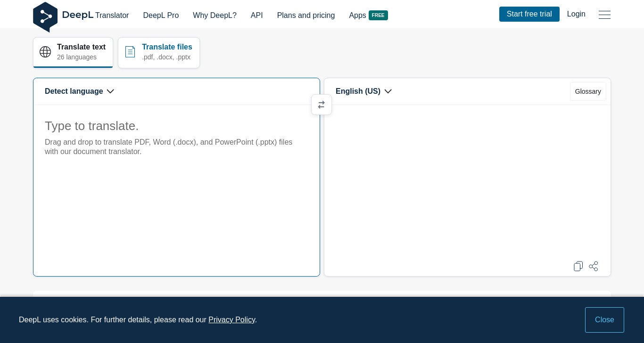Open the Privacy Policy link
This screenshot has height=343, width=644.
click(x=231, y=320)
